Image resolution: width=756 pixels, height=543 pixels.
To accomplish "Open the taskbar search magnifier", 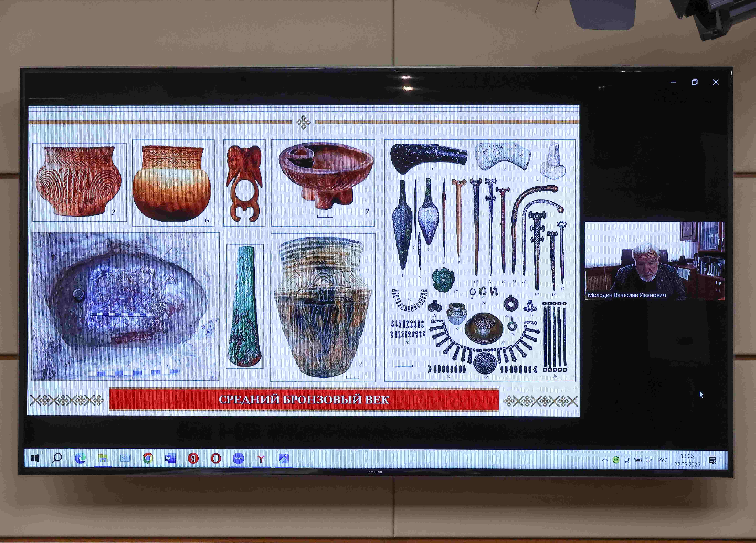I will tap(57, 458).
